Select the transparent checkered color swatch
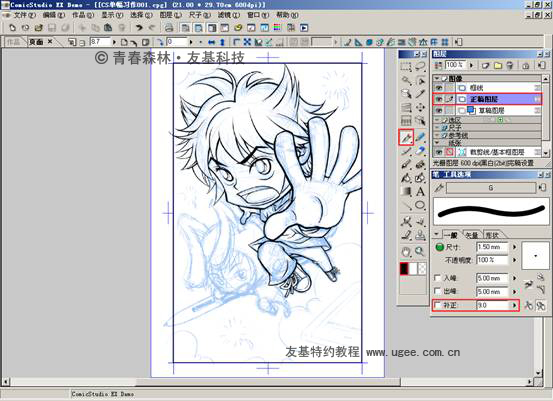This screenshot has height=401, width=553. coord(422,269)
